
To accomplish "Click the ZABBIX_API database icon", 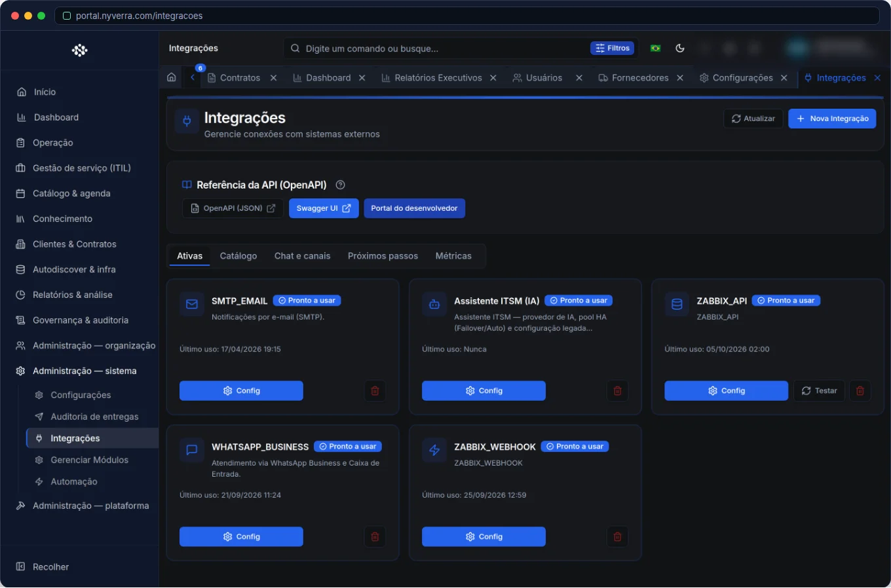I will [677, 304].
